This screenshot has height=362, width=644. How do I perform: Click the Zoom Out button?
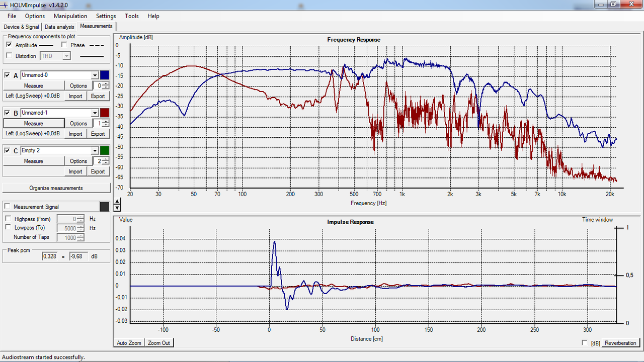click(x=159, y=343)
